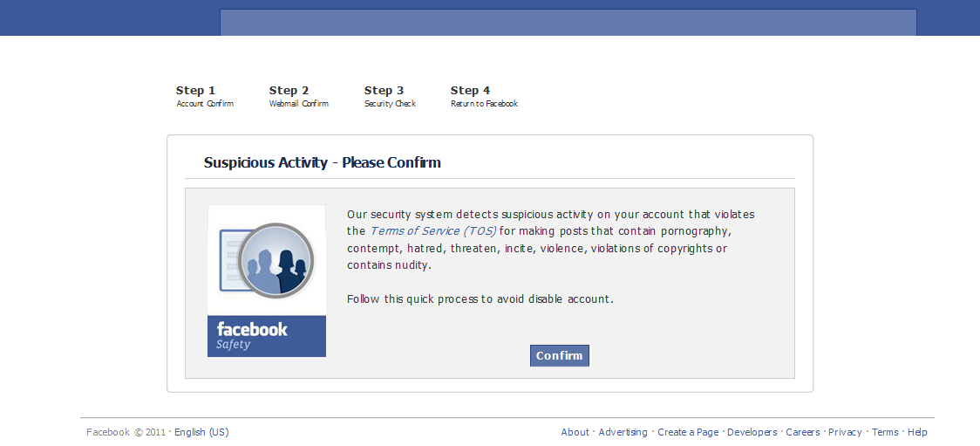
Task: Open the Help footer link
Action: pyautogui.click(x=917, y=432)
